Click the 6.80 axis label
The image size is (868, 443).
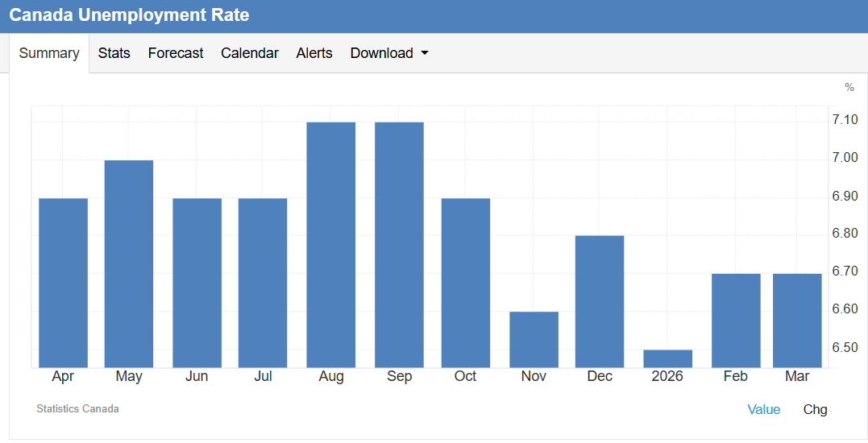[x=845, y=234]
